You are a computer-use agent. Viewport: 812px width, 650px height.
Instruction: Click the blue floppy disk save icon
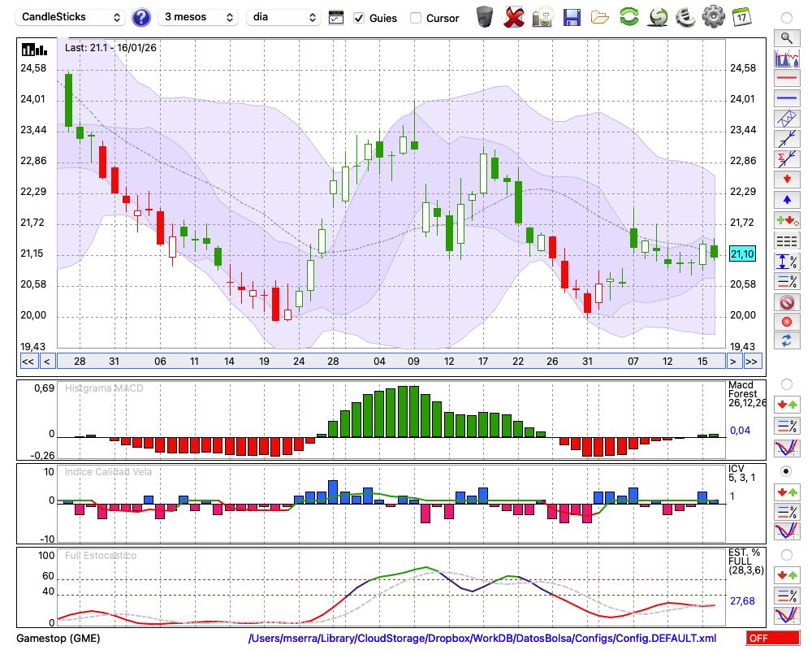(x=572, y=16)
